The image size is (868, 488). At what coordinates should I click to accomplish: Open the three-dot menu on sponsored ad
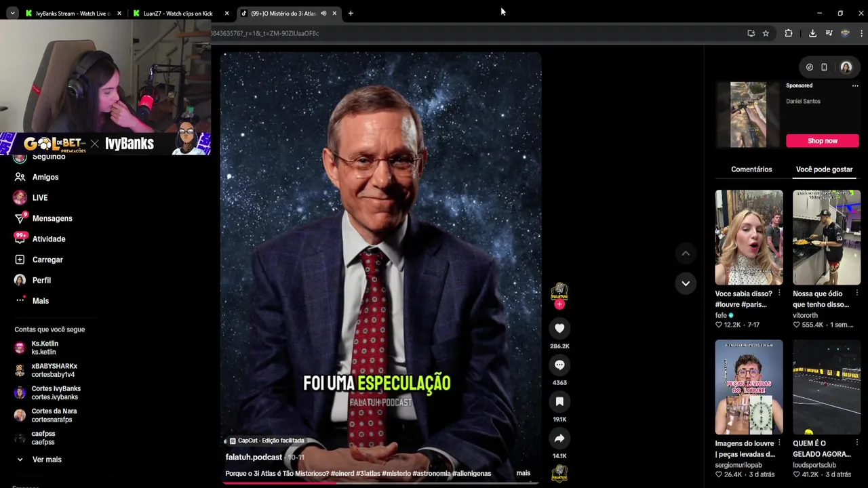pyautogui.click(x=855, y=86)
